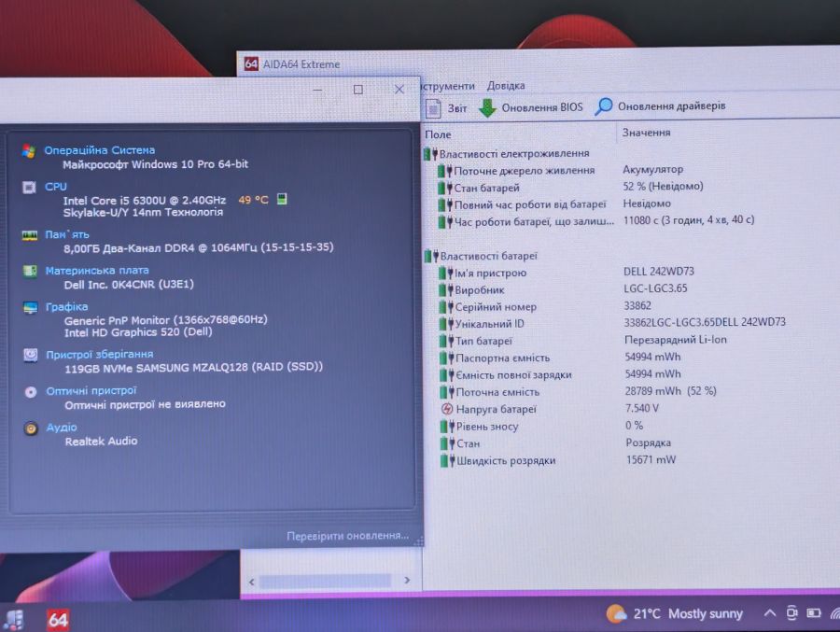The width and height of the screenshot is (840, 632).
Task: Minimize the Speccy front window
Action: coord(317,90)
